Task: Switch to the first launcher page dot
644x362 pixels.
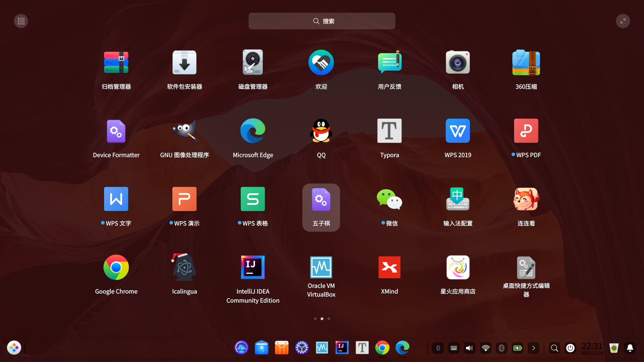Action: [315, 319]
